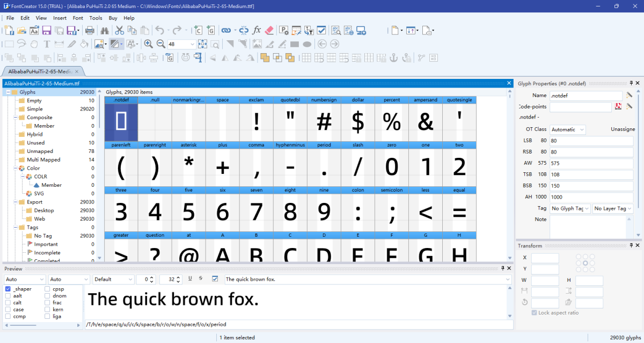Select the Zoom In magnifier tool
Viewport: 644px width, 343px height.
149,44
